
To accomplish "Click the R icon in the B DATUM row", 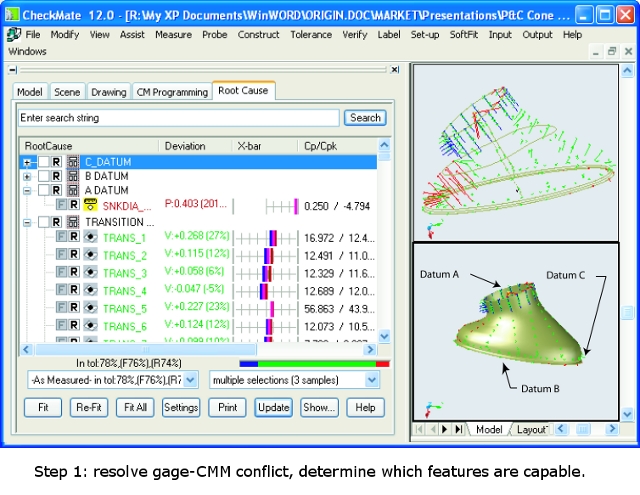I will click(56, 176).
